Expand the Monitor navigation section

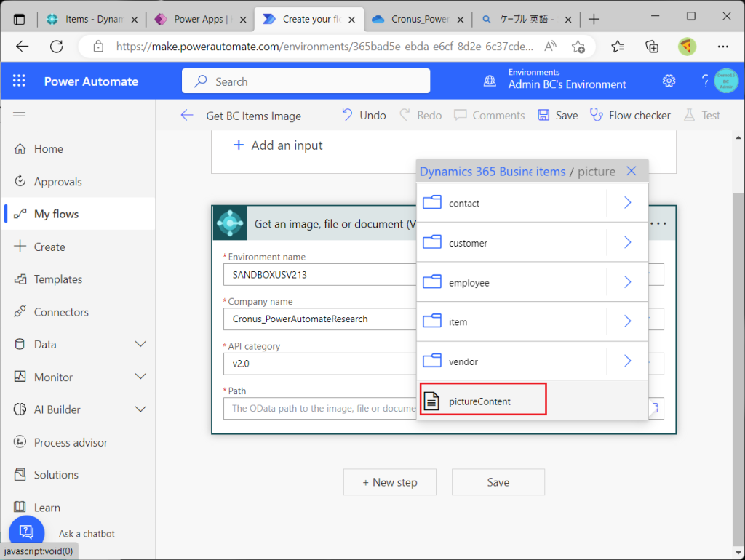click(x=140, y=377)
